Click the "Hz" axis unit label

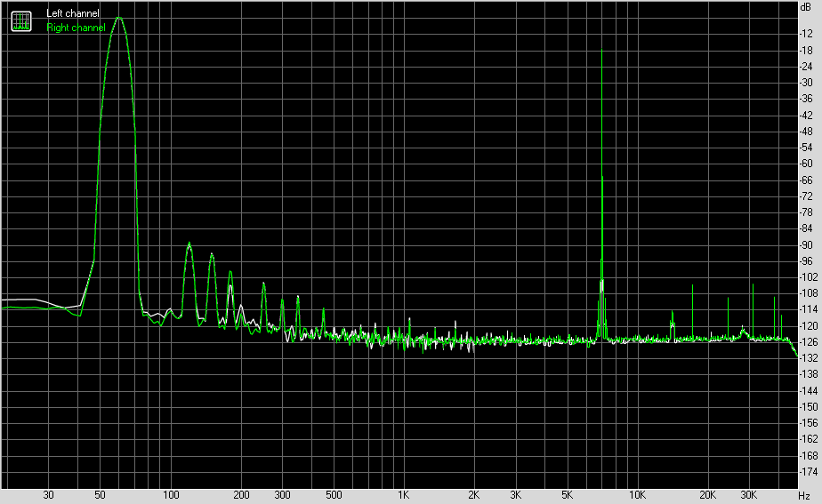(x=804, y=495)
